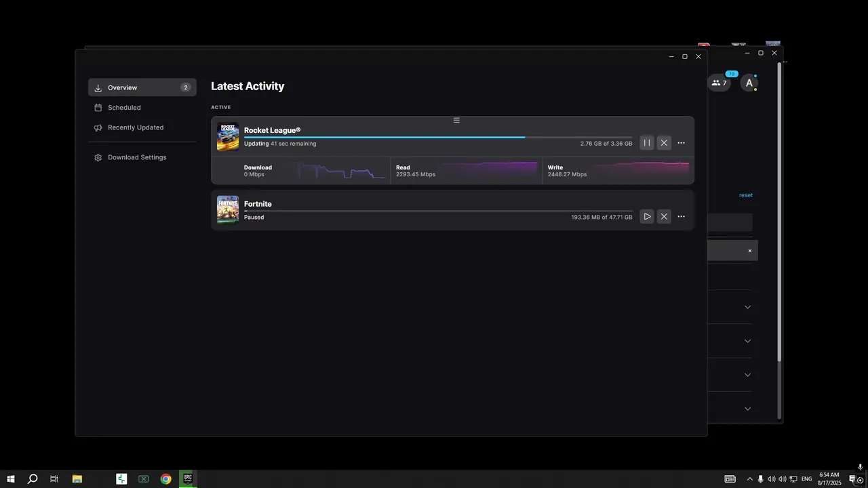Open the Windows notification center

(x=854, y=479)
